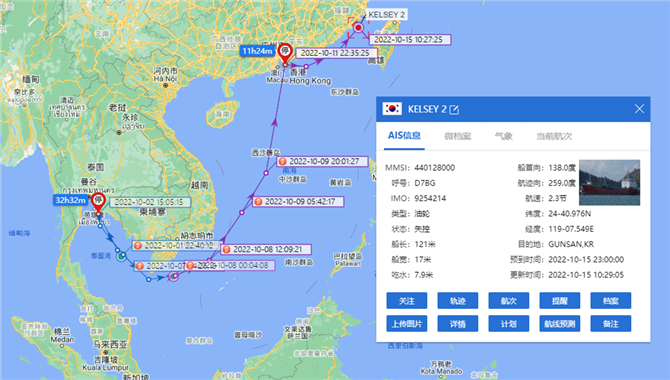This screenshot has width=670, height=380.
Task: Click the 计划 plan button
Action: point(508,324)
